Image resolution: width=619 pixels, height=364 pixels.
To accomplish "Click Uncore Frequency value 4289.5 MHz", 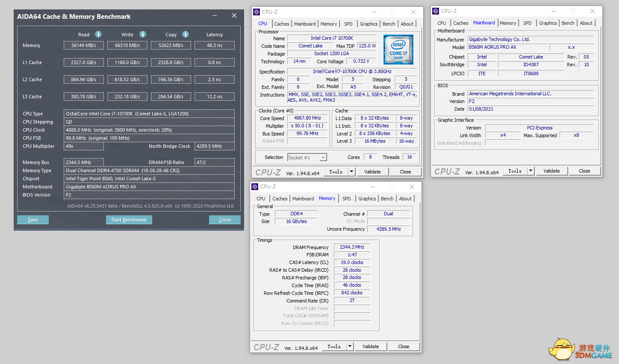I will [x=389, y=229].
